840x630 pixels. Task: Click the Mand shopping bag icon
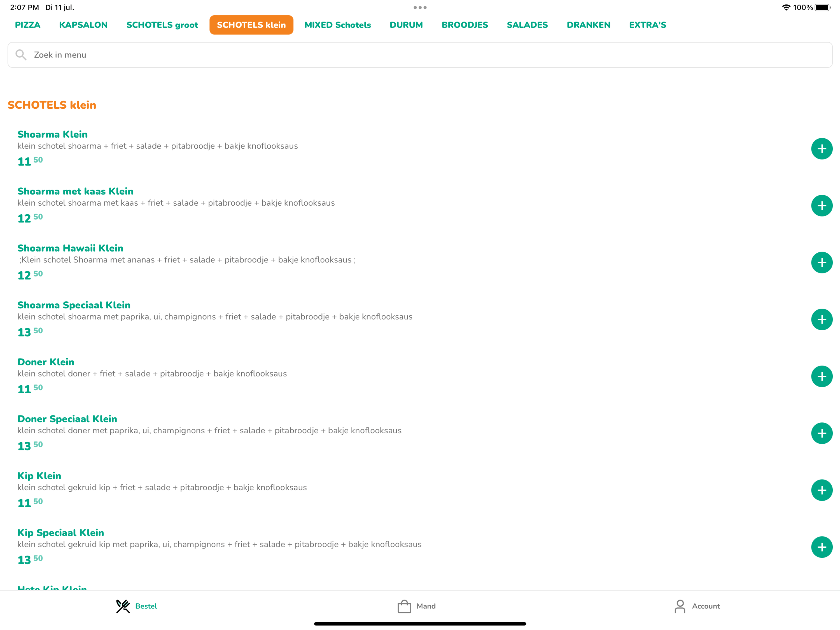point(403,606)
